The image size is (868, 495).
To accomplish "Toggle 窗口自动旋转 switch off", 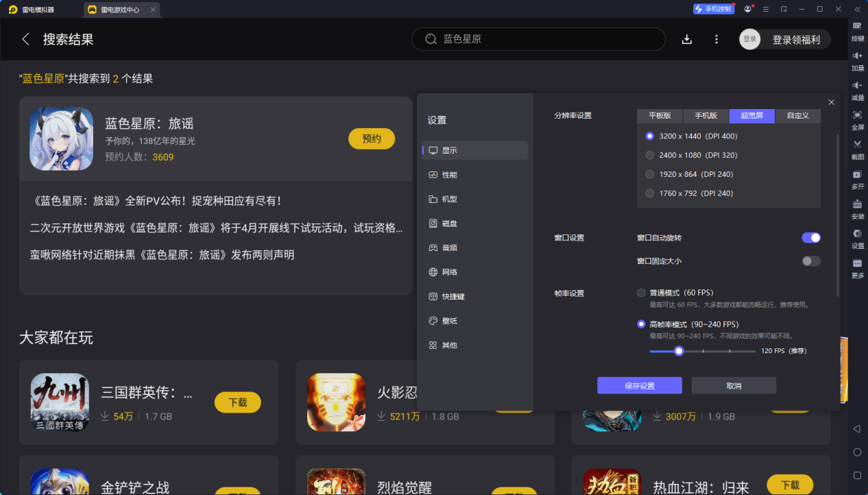I will coord(811,238).
